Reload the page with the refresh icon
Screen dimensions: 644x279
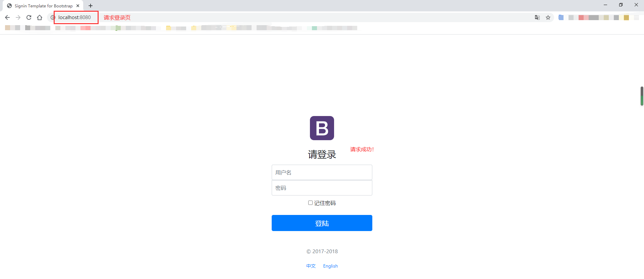(29, 17)
